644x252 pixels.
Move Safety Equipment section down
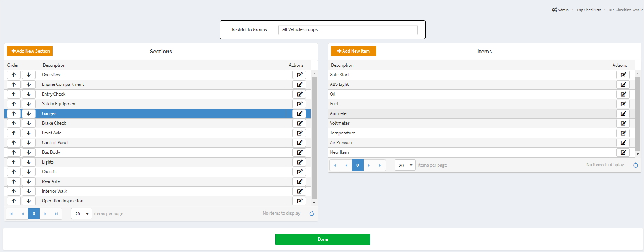point(28,104)
